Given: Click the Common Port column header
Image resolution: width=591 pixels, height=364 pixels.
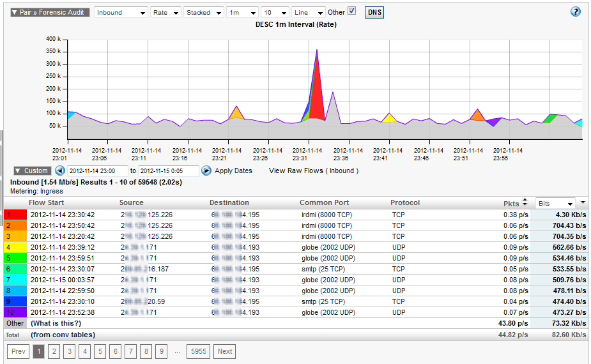Looking at the screenshot, I should click(x=324, y=202).
